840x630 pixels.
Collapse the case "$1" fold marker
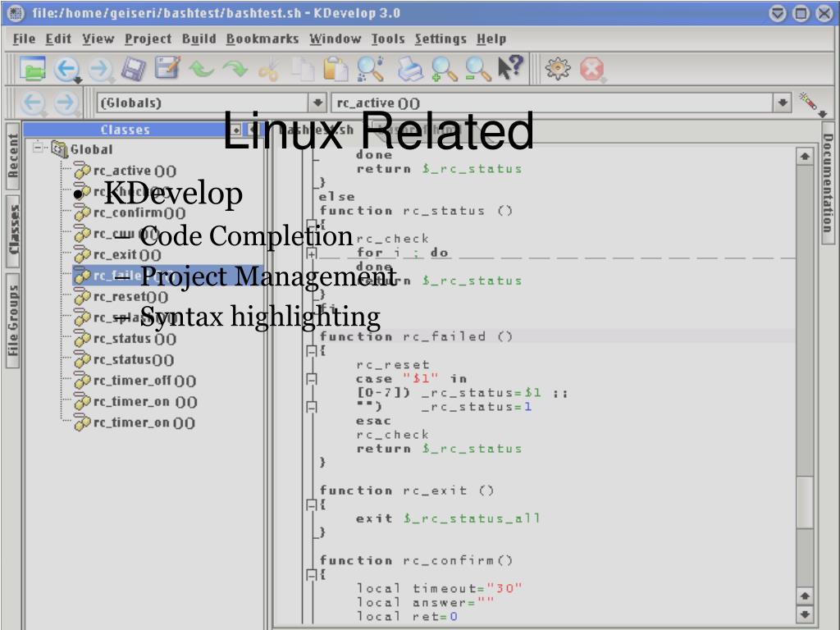(311, 379)
